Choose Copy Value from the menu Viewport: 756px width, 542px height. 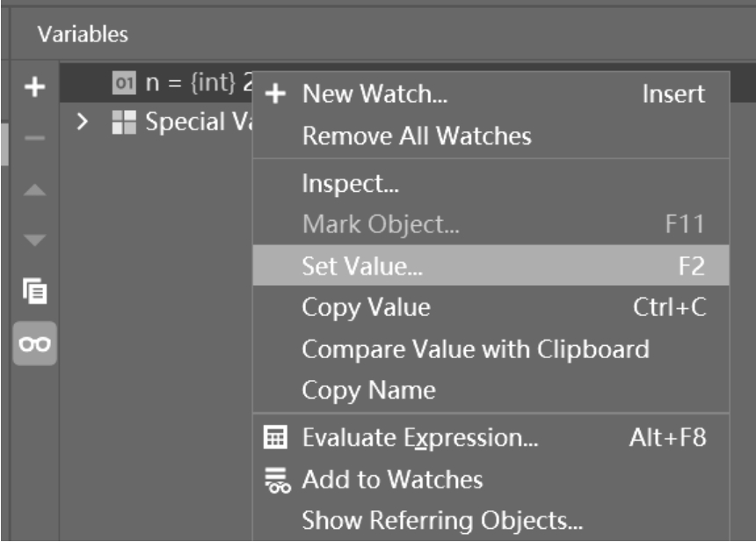pos(366,307)
